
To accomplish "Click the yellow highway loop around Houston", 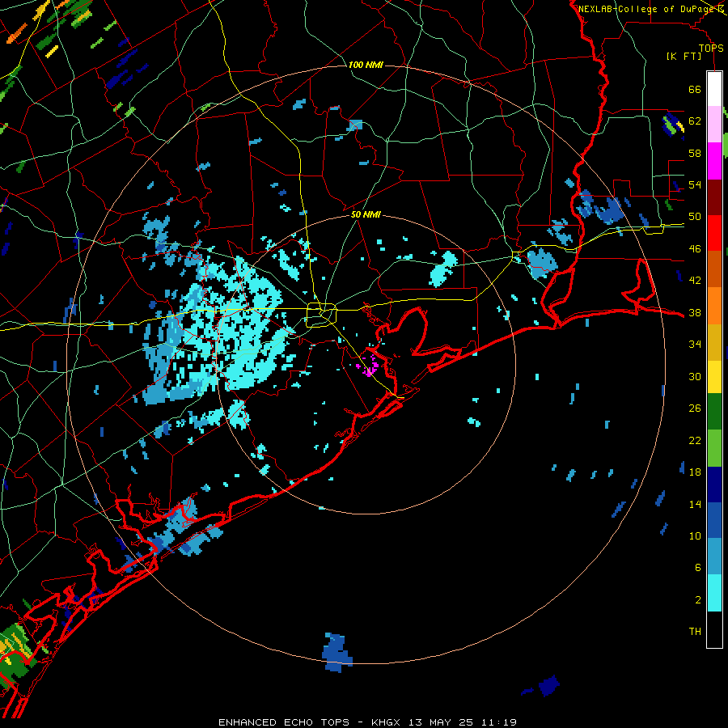I will point(321,315).
